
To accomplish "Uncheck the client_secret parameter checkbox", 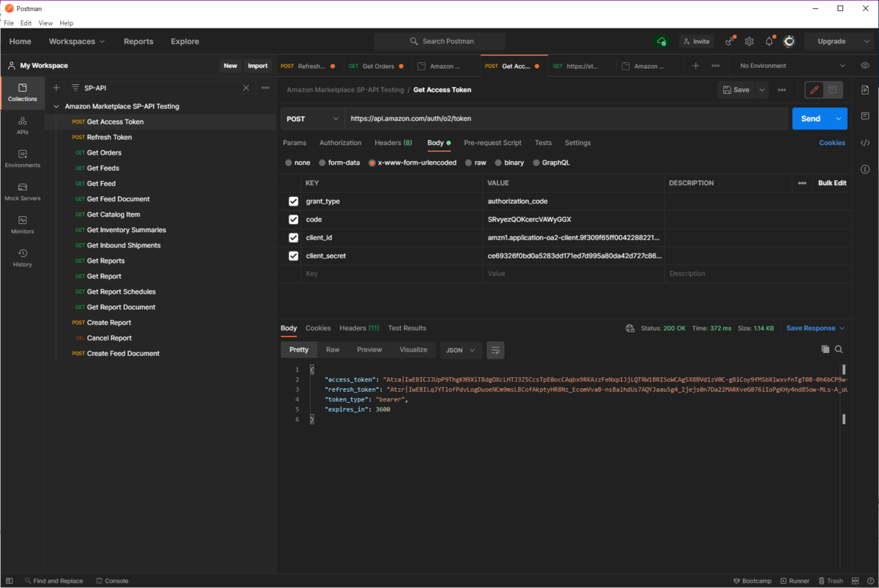I will coord(294,256).
